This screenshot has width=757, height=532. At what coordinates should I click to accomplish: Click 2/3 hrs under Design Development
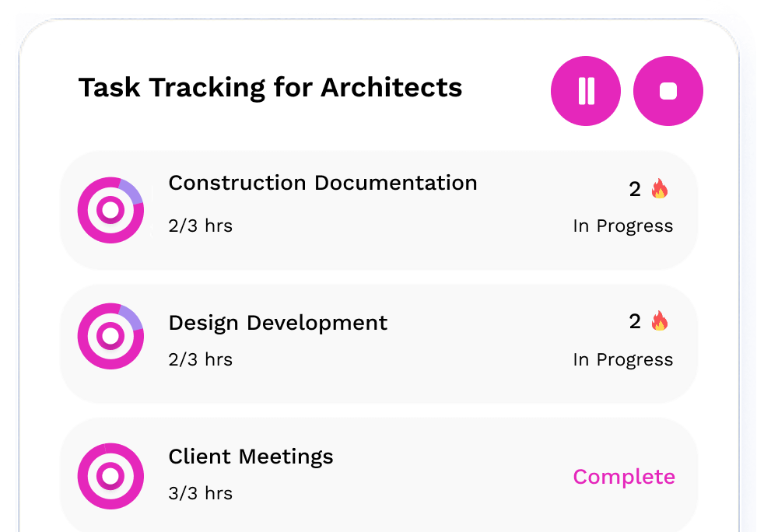point(201,359)
